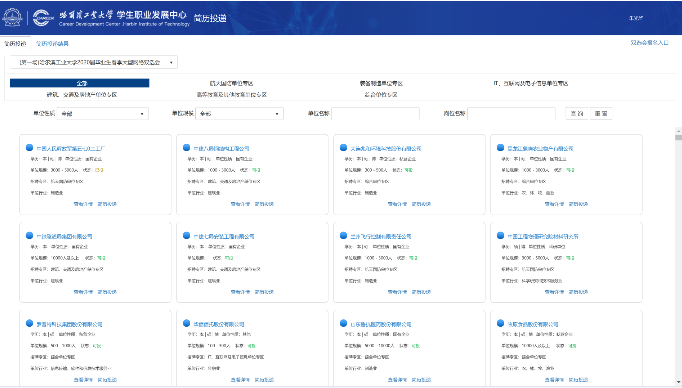Click the user name in header

636,18
